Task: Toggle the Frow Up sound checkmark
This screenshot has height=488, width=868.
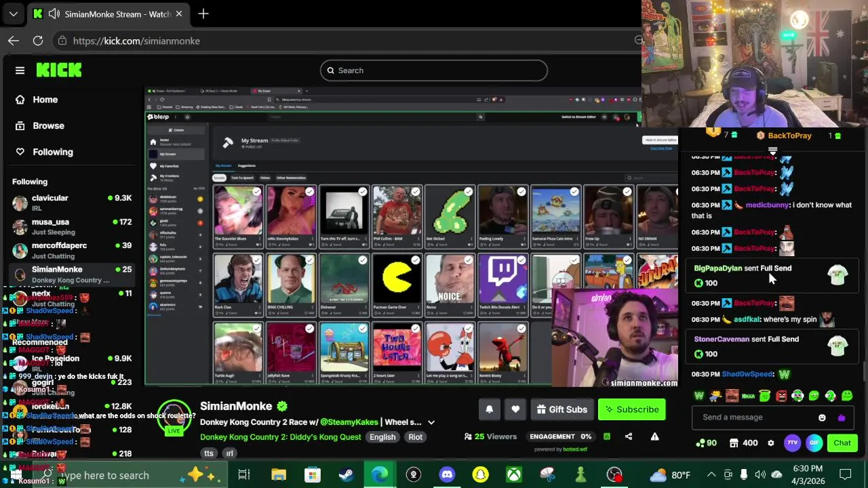Action: click(x=627, y=192)
